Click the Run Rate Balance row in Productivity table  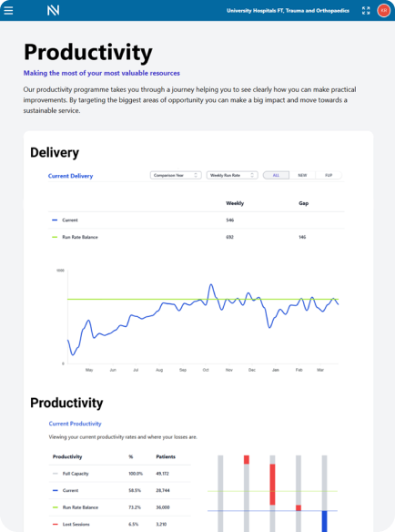coord(120,507)
